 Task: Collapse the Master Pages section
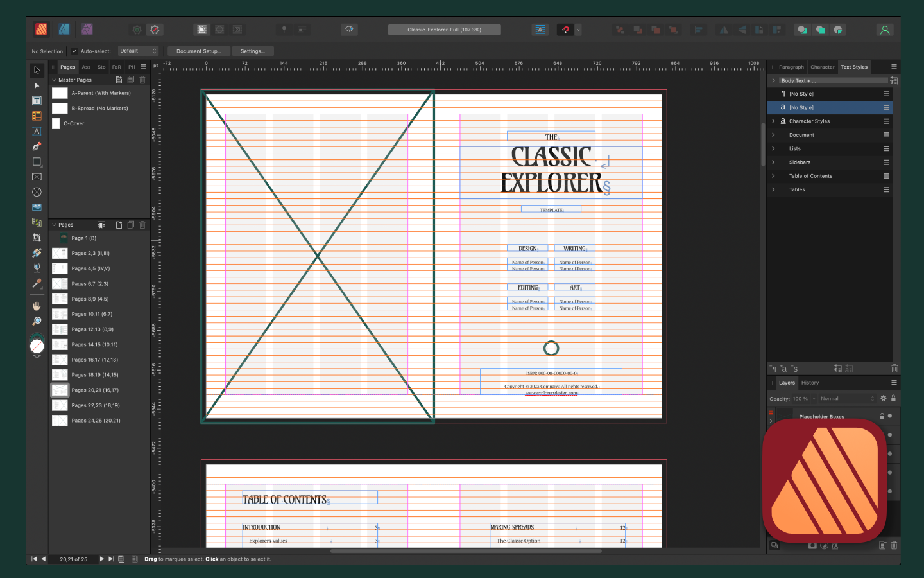coord(54,80)
